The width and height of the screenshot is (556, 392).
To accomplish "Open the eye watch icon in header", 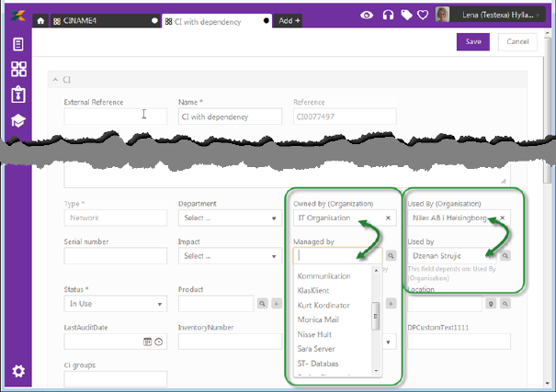I will (367, 15).
